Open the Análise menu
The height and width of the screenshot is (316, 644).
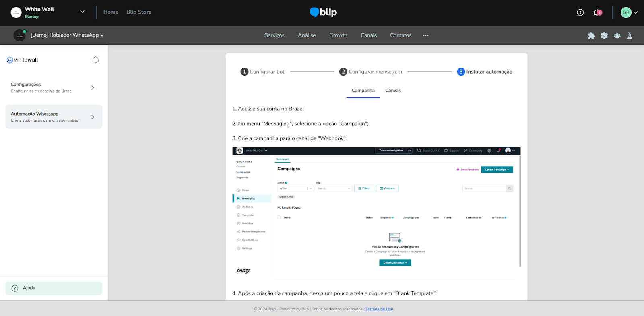[307, 35]
